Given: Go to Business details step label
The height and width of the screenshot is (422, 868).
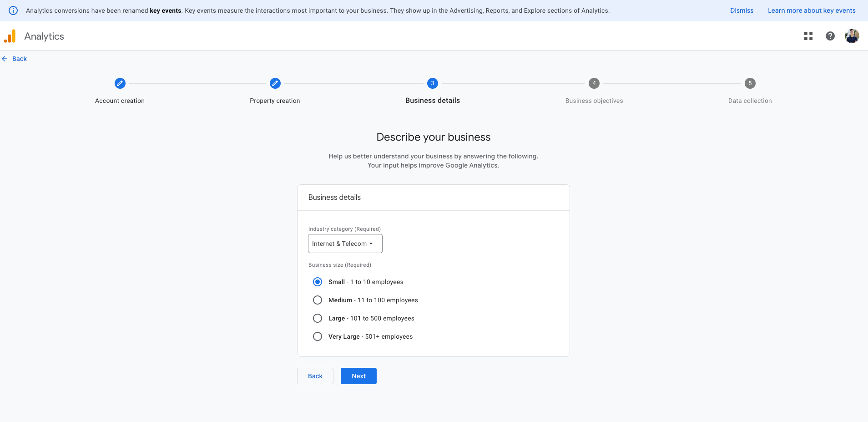Looking at the screenshot, I should (432, 101).
